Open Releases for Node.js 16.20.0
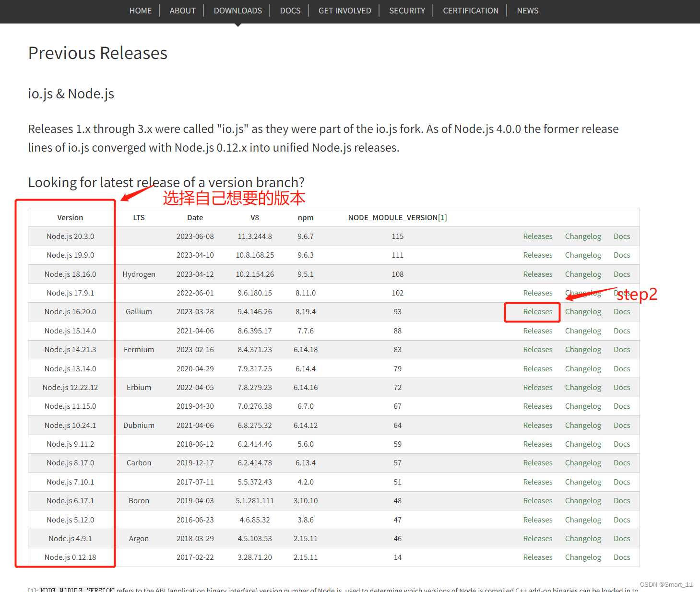 point(537,311)
